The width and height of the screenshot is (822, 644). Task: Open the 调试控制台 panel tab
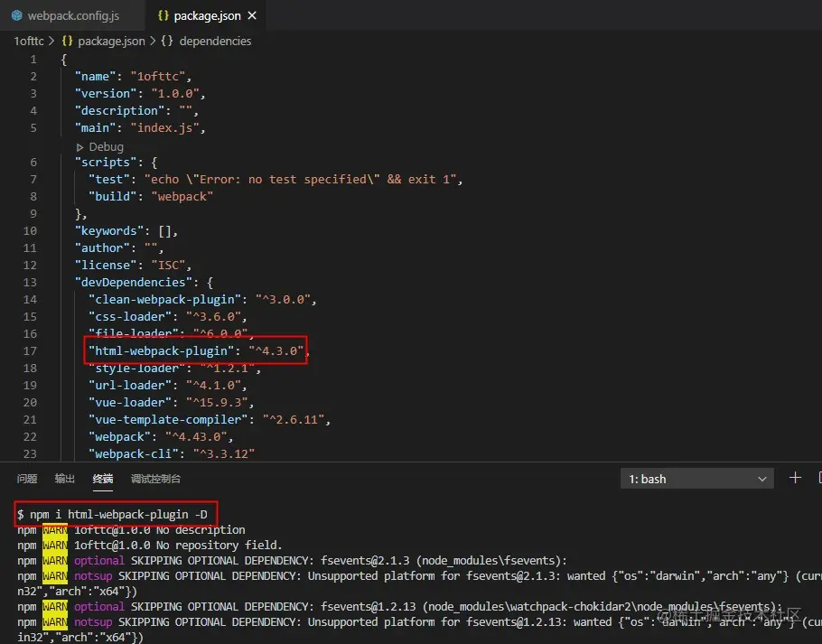click(155, 479)
